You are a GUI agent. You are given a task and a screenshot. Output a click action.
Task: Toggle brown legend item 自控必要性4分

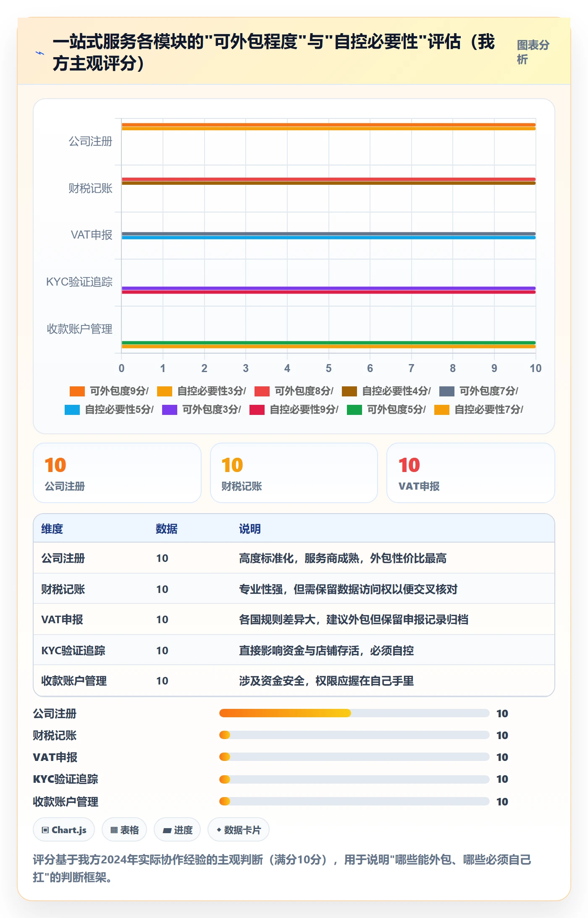tap(386, 391)
